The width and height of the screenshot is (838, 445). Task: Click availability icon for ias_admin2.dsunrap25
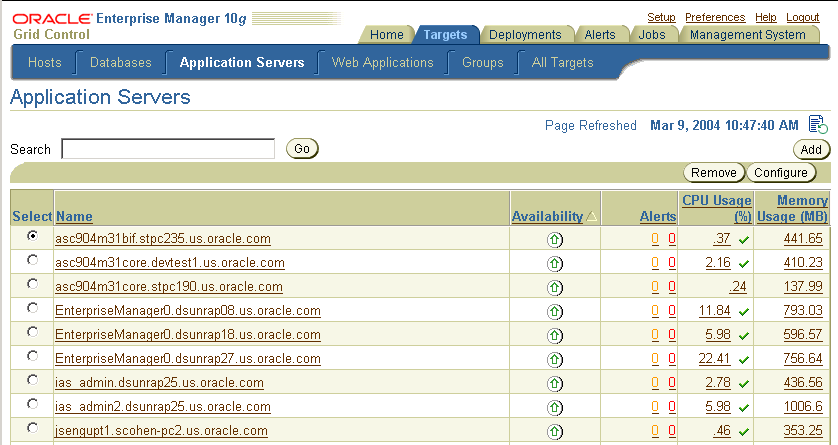(x=555, y=408)
